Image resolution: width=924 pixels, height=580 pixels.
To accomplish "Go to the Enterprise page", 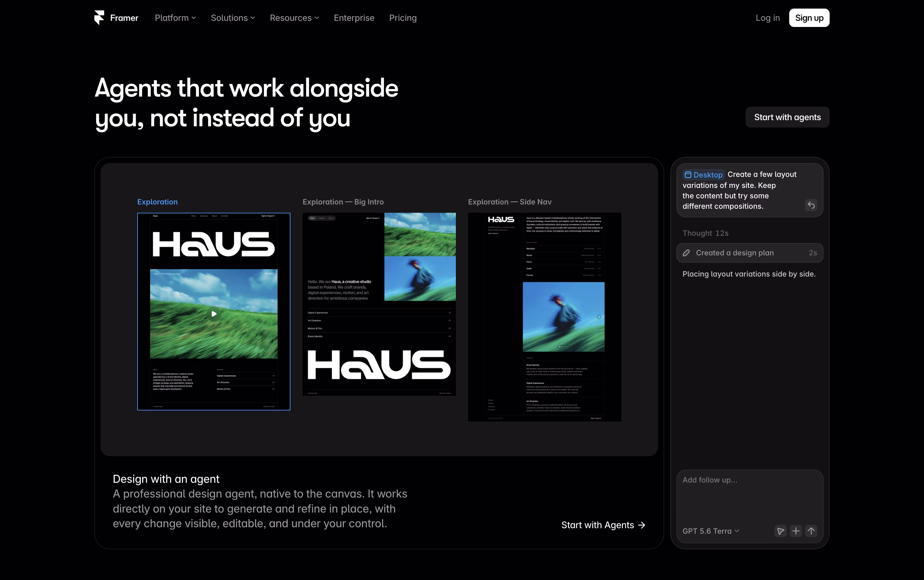I will pos(354,18).
